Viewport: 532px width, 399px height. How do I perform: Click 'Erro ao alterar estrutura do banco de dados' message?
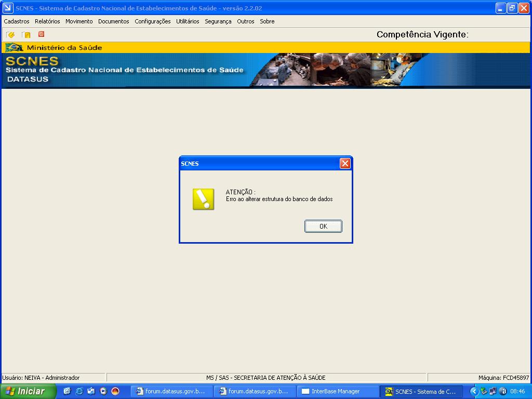[x=279, y=199]
